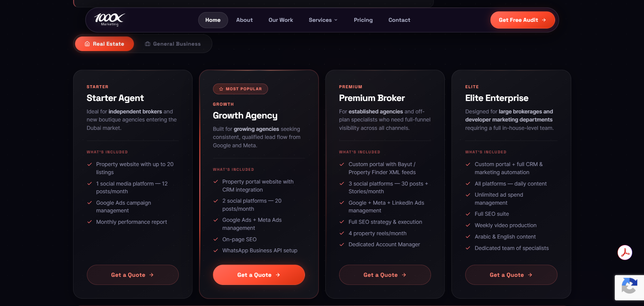Click the star icon in Most Popular badge
644x306 pixels.
221,89
